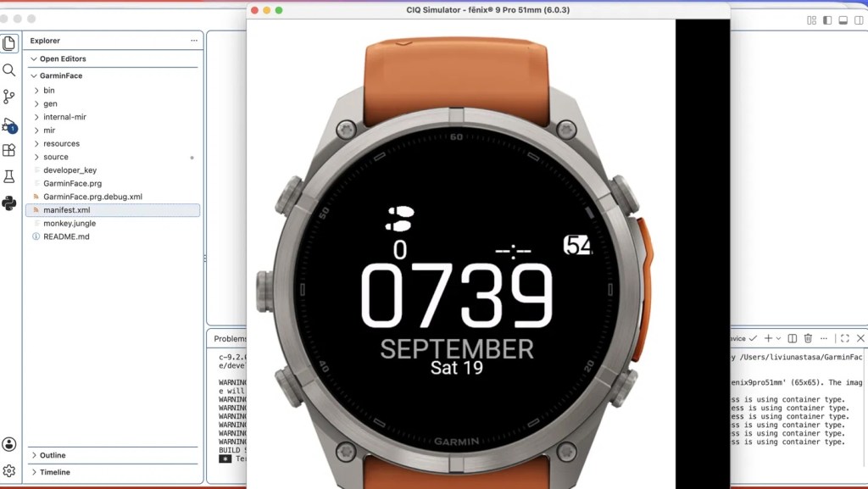Open the monkey.jungle file
The width and height of the screenshot is (868, 489).
[113, 223]
